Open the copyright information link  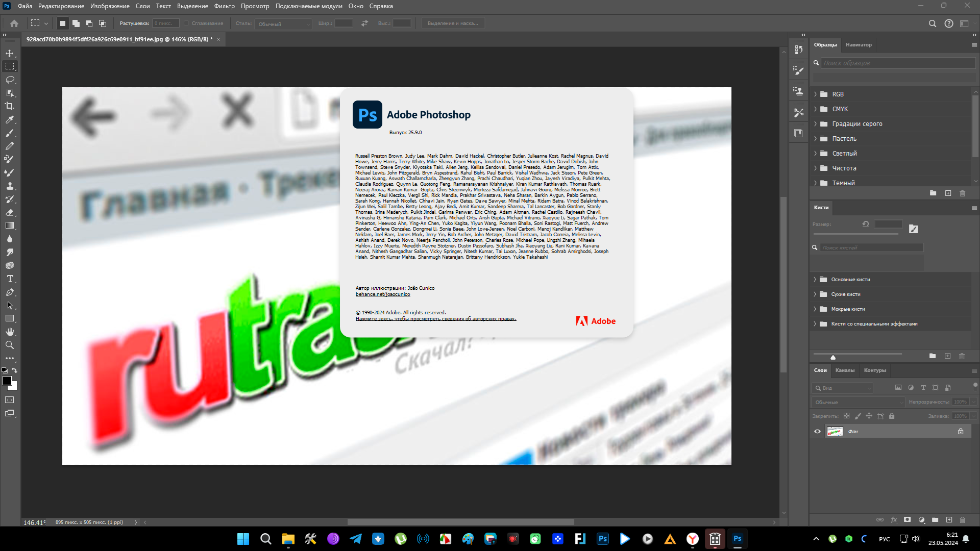coord(436,319)
